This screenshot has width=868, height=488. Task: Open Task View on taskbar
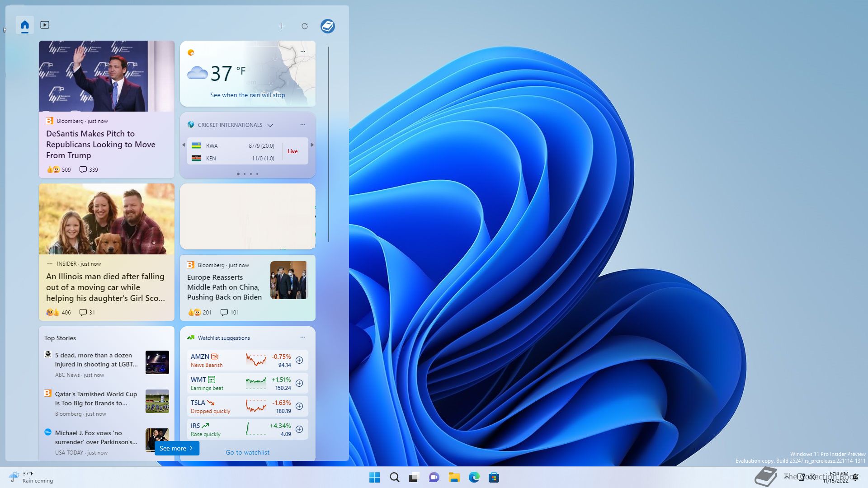tap(414, 477)
